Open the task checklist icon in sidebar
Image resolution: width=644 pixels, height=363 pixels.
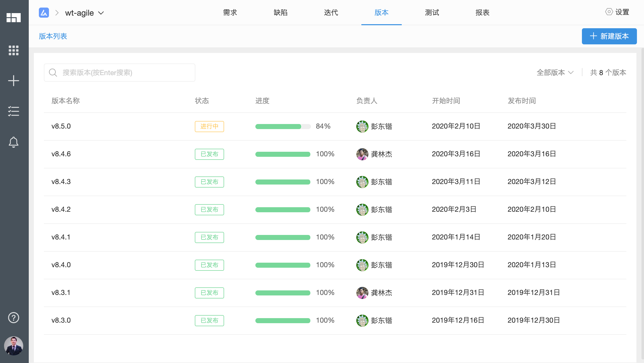click(14, 111)
